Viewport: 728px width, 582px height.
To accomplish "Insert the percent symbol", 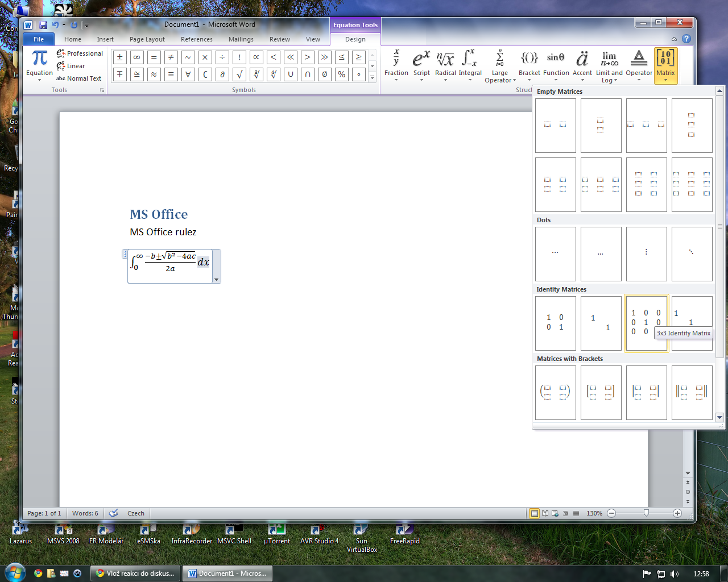I will 342,74.
